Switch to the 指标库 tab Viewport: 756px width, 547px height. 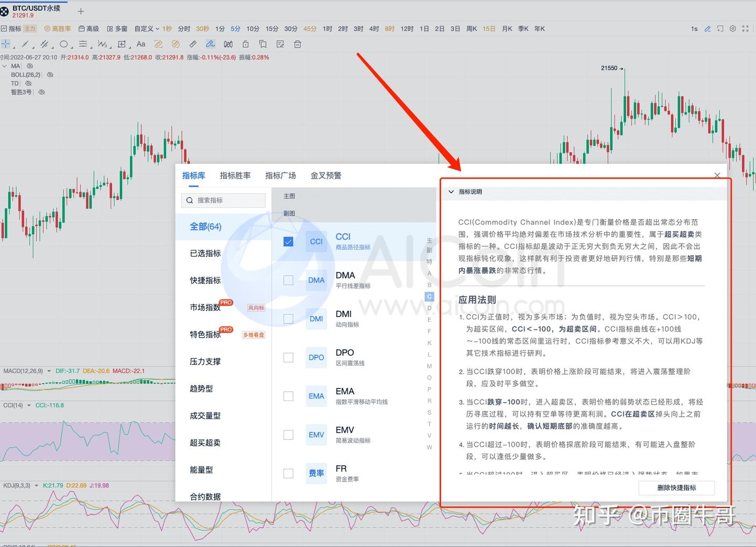pyautogui.click(x=194, y=175)
